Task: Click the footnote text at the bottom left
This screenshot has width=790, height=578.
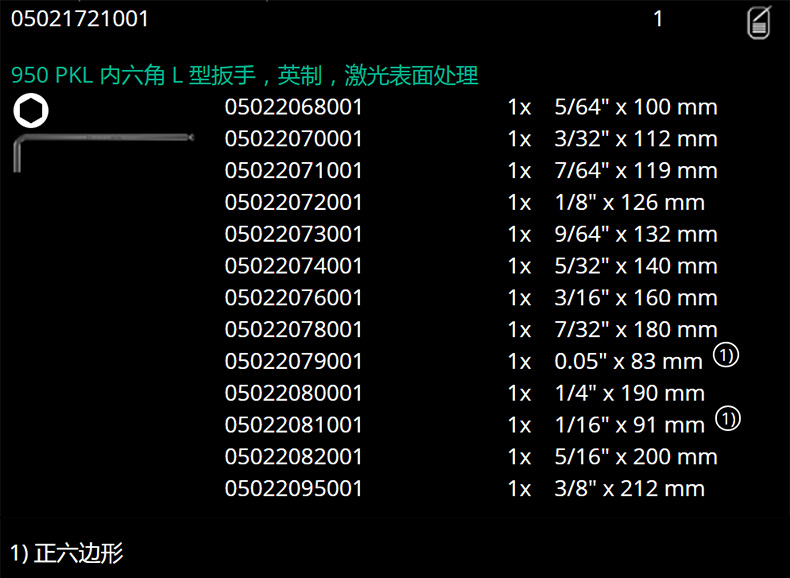Action: [67, 553]
